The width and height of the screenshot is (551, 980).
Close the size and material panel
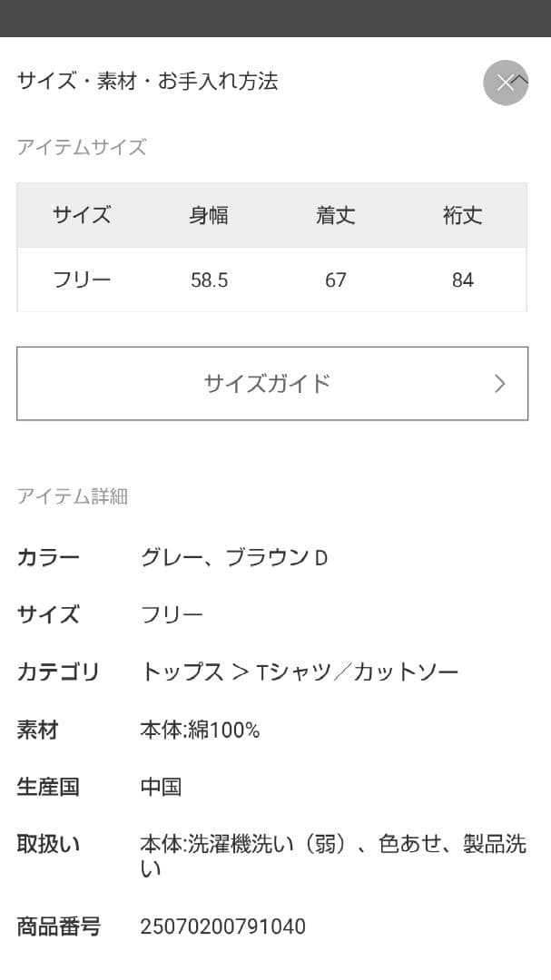coord(505,83)
